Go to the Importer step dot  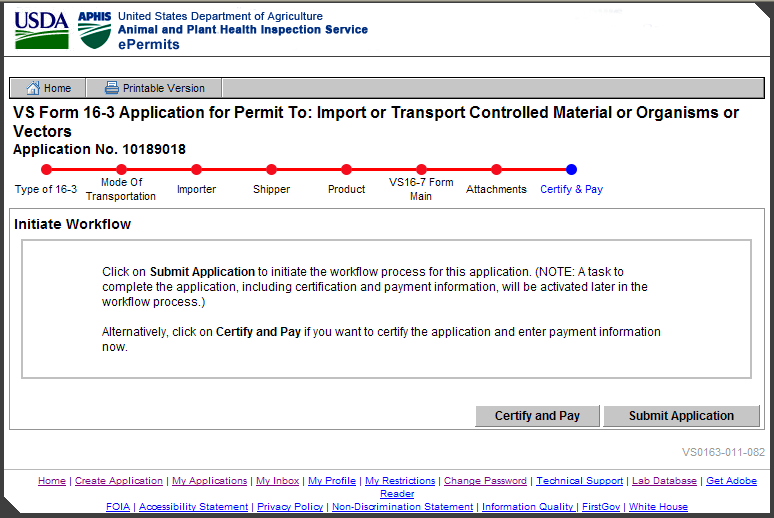(x=196, y=170)
